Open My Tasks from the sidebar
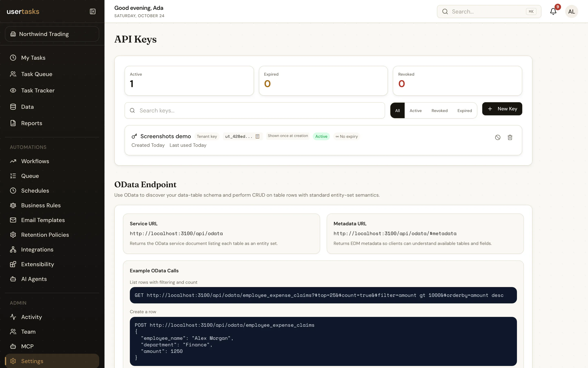This screenshot has width=588, height=368. [x=52, y=58]
